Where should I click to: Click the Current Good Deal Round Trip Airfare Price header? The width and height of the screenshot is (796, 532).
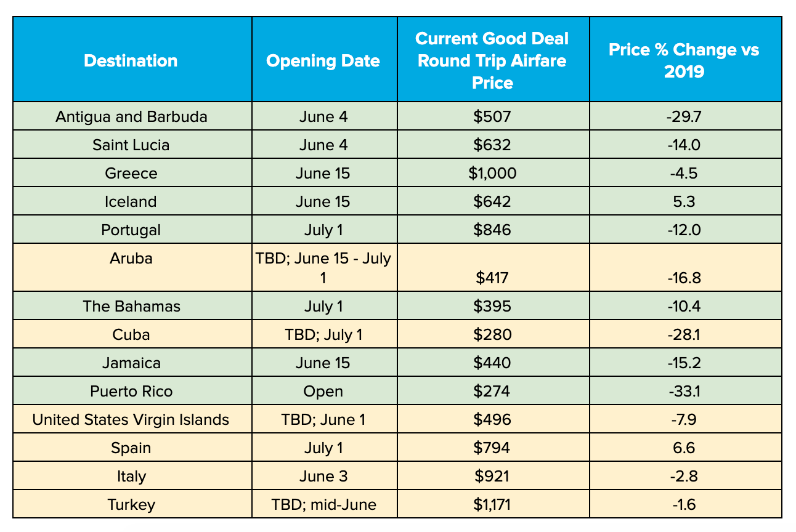(493, 59)
